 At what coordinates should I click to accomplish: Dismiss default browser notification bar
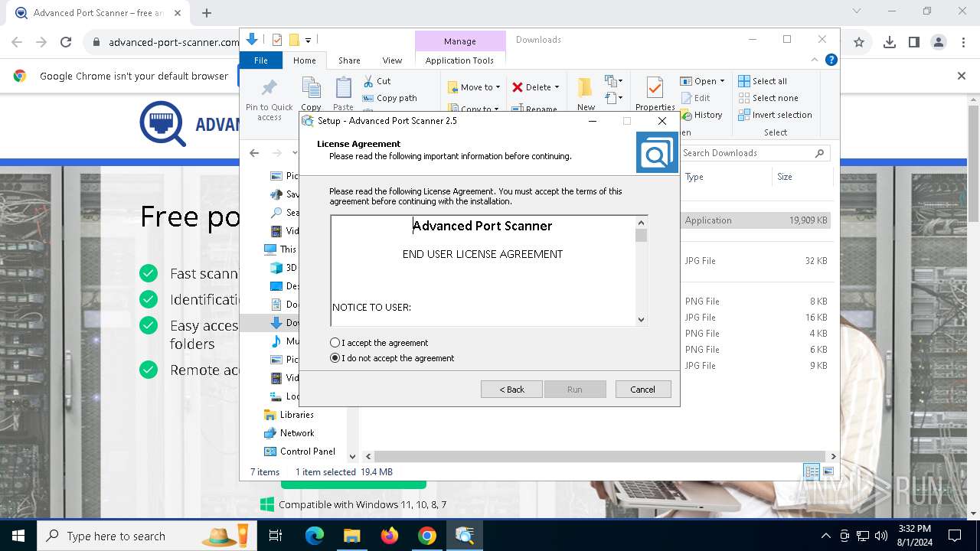[x=962, y=76]
